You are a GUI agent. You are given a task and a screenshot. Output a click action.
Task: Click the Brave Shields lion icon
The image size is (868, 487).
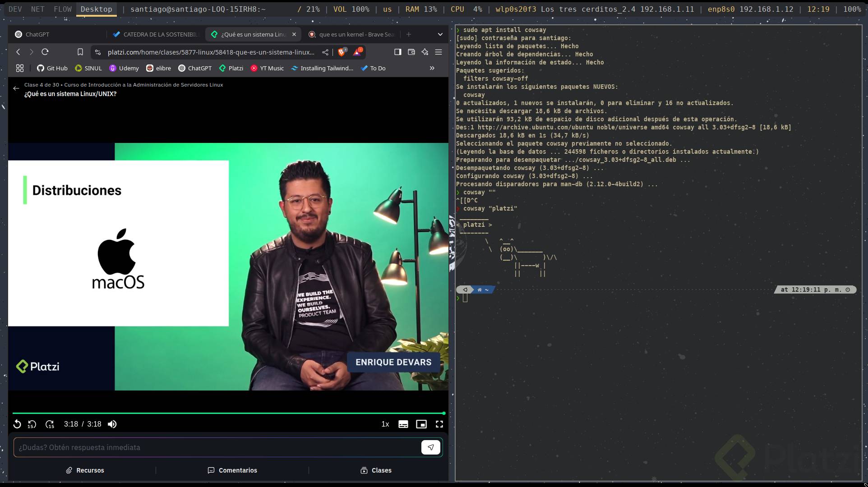point(342,52)
